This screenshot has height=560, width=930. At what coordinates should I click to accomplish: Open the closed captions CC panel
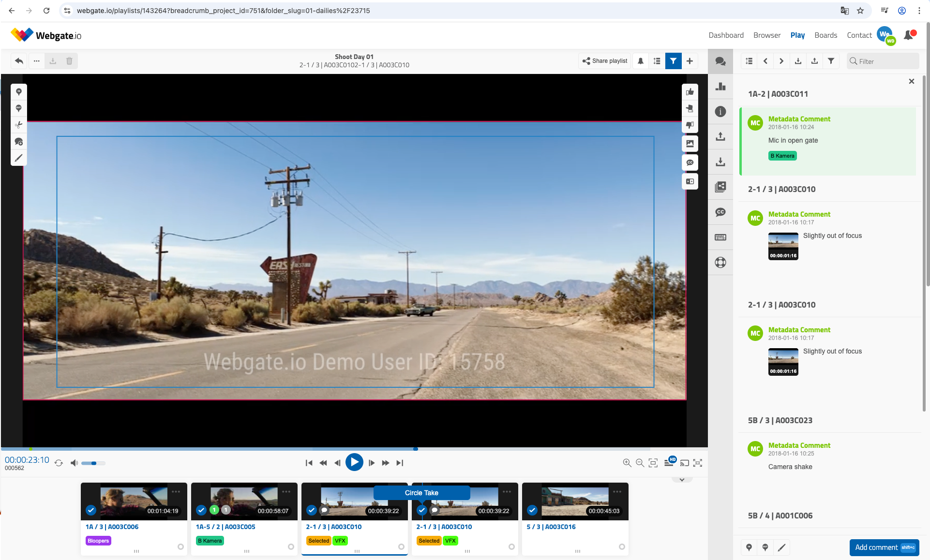720,212
